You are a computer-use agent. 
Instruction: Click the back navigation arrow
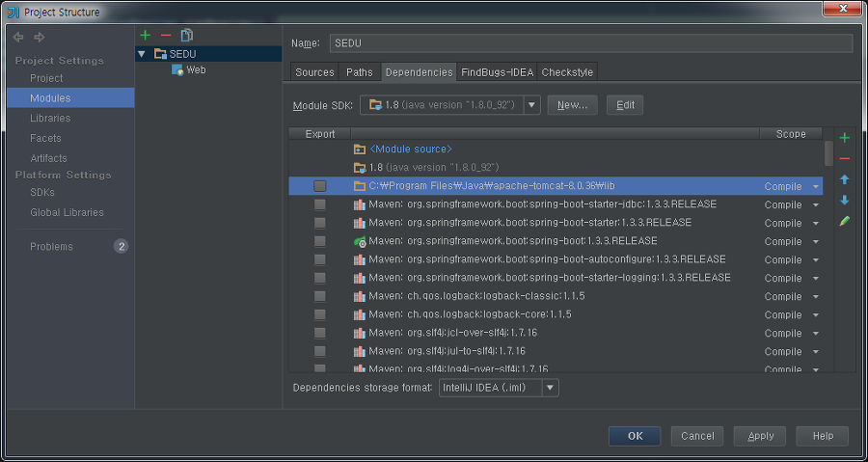tap(18, 37)
